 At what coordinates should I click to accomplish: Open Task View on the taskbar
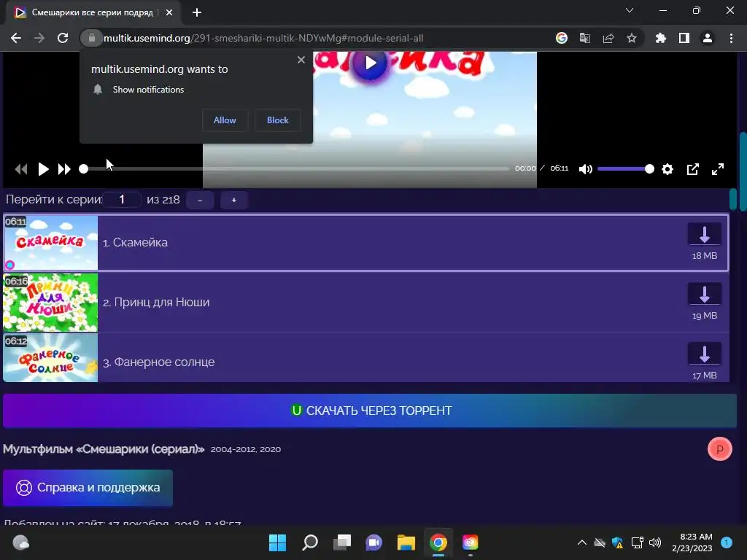click(x=342, y=542)
